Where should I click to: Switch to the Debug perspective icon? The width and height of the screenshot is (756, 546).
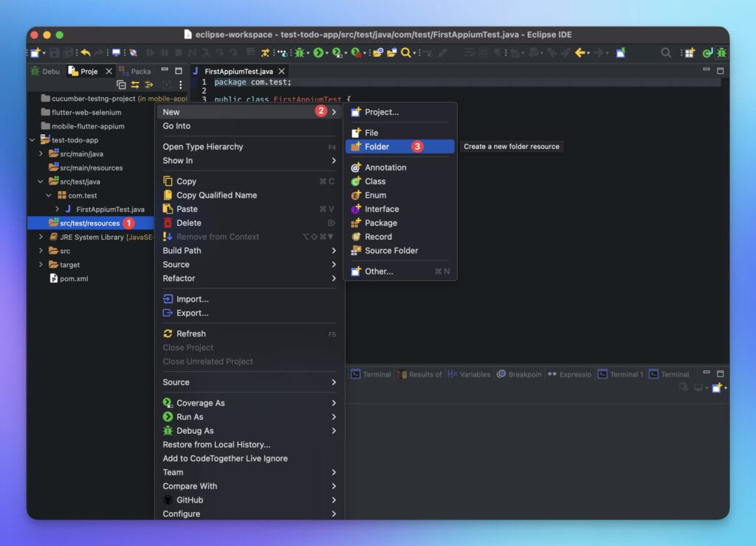coord(721,52)
